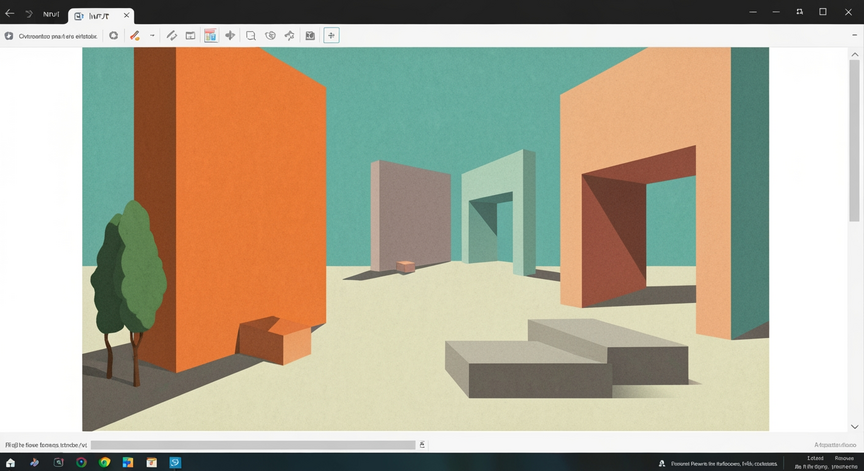Collapse the toolbar using right-edge dash
Image resolution: width=864 pixels, height=471 pixels.
tap(854, 35)
